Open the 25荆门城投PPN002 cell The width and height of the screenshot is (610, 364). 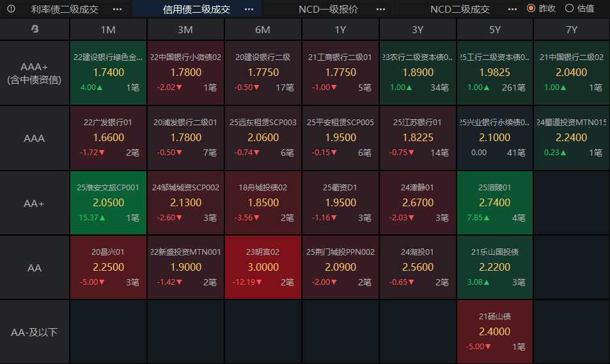[340, 268]
